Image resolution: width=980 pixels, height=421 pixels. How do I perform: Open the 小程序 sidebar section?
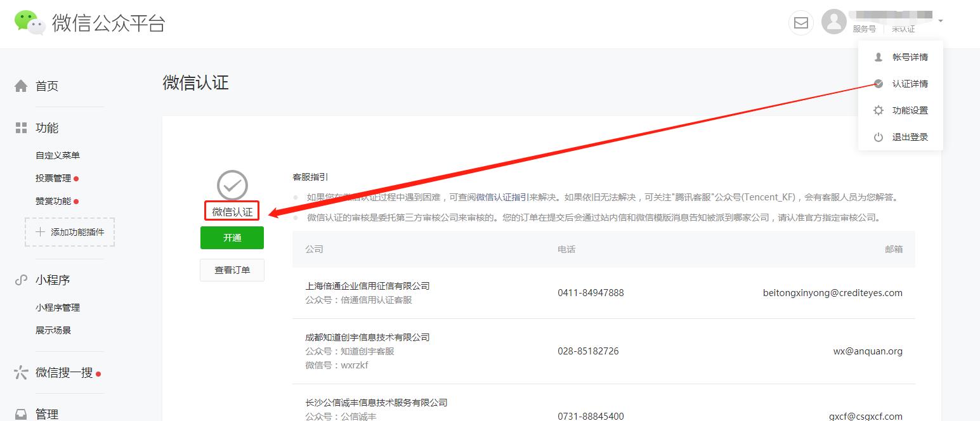point(53,280)
